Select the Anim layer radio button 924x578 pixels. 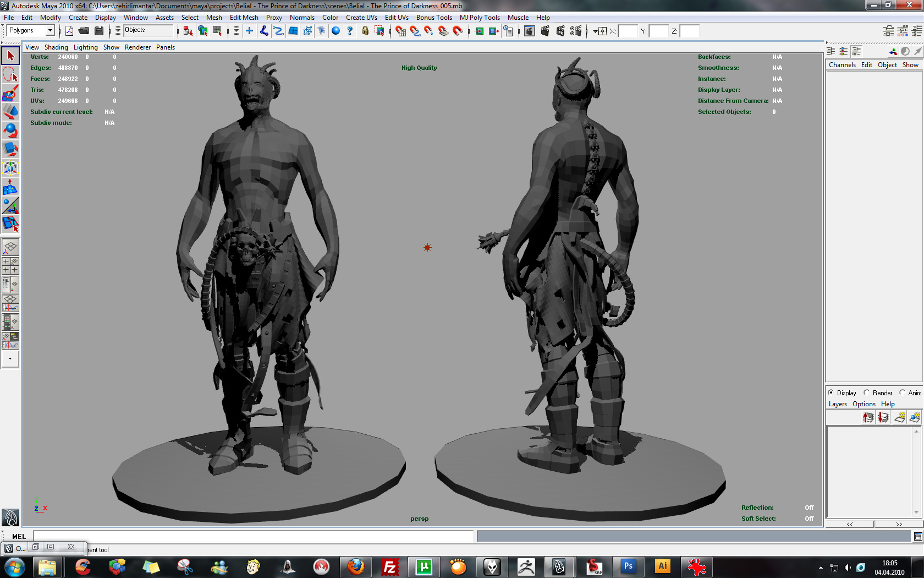click(x=902, y=392)
